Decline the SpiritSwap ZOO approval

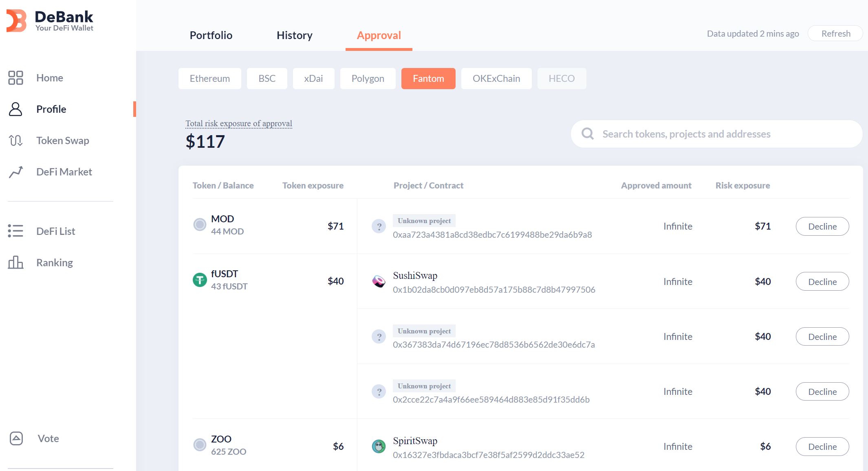[x=822, y=447]
